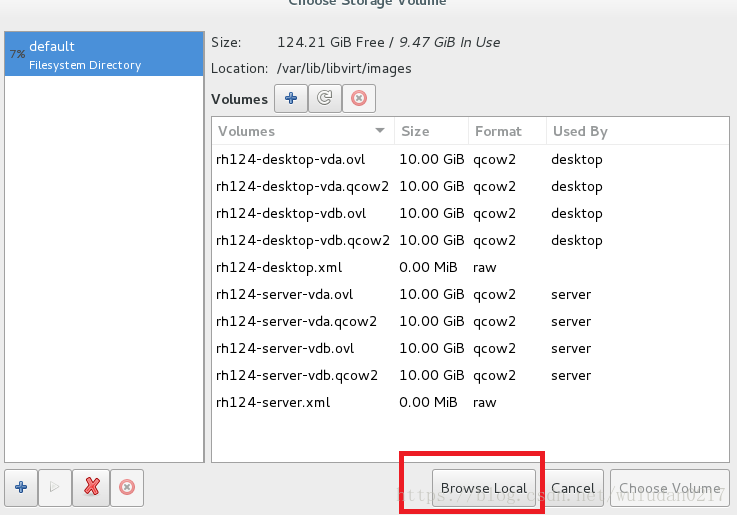
Task: Delete pool with circled x icon
Action: coord(127,487)
